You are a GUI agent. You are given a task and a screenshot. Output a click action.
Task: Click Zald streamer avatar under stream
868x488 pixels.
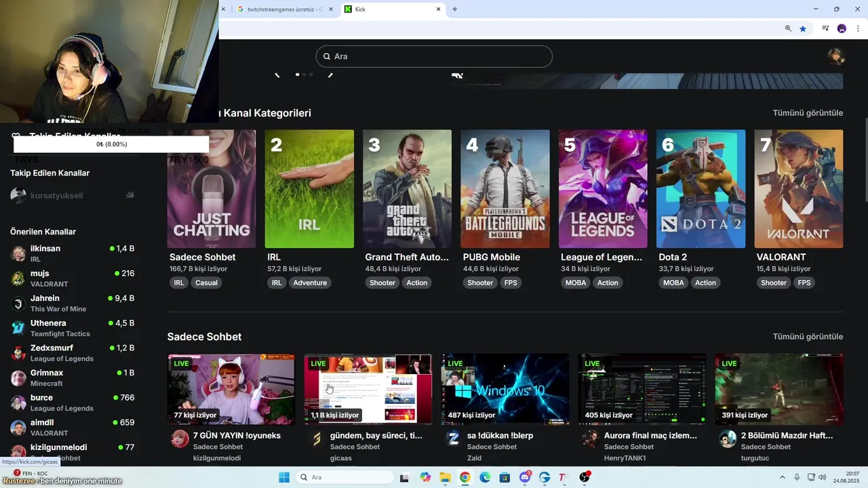(x=454, y=439)
